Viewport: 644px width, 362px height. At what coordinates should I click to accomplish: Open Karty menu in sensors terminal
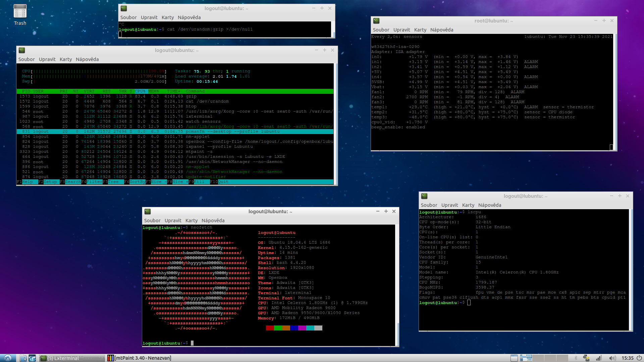click(420, 30)
